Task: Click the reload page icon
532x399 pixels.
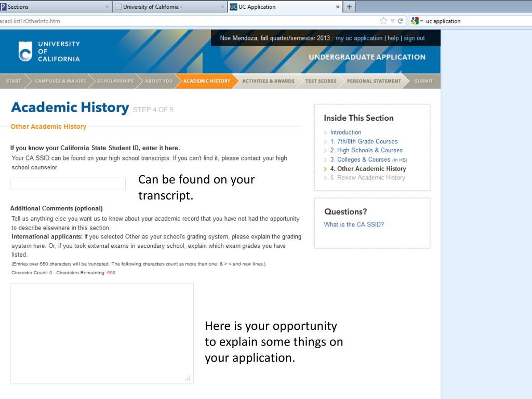Action: (x=401, y=21)
